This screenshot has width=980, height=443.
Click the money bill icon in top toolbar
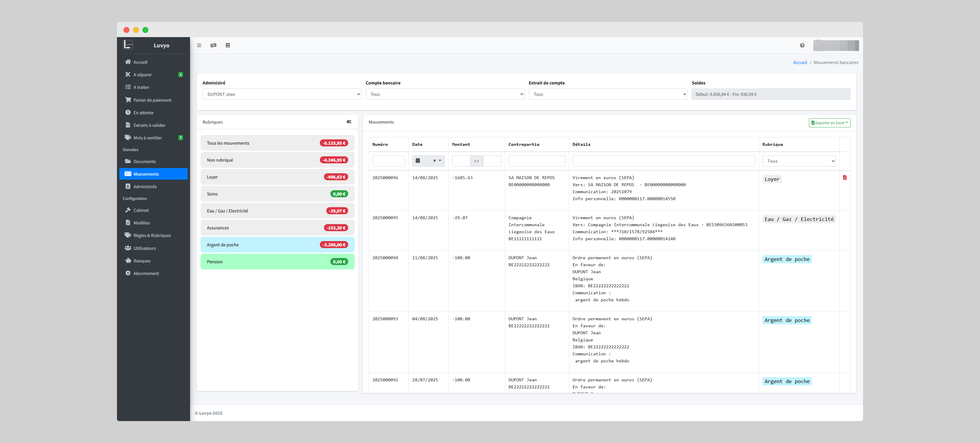[213, 45]
